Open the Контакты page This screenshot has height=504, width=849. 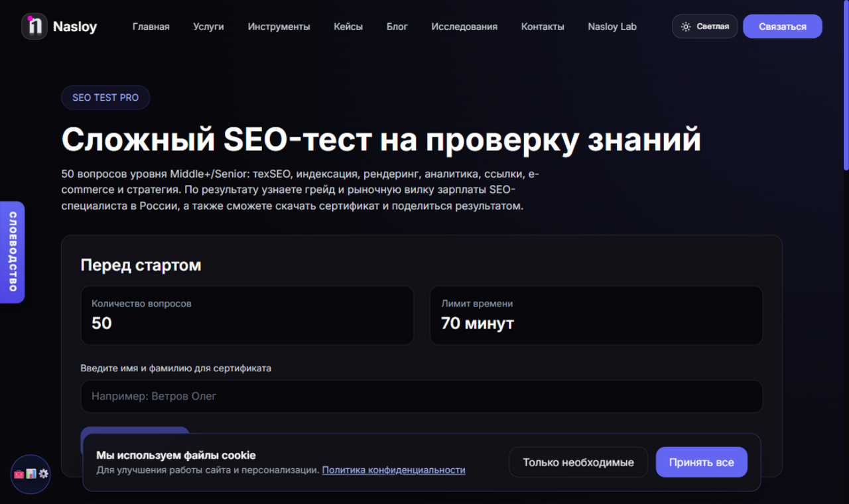pos(543,27)
